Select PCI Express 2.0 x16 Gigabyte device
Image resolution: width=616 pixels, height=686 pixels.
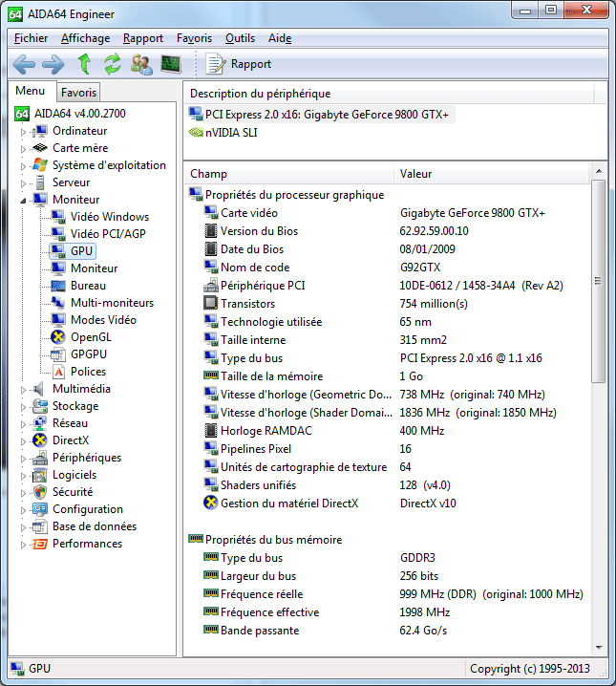(321, 115)
